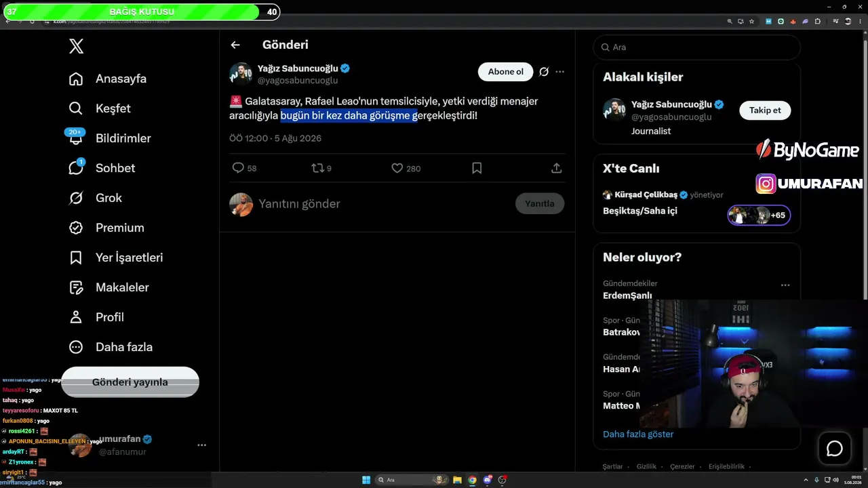
Task: Click the Şartlar footer link
Action: pyautogui.click(x=612, y=466)
